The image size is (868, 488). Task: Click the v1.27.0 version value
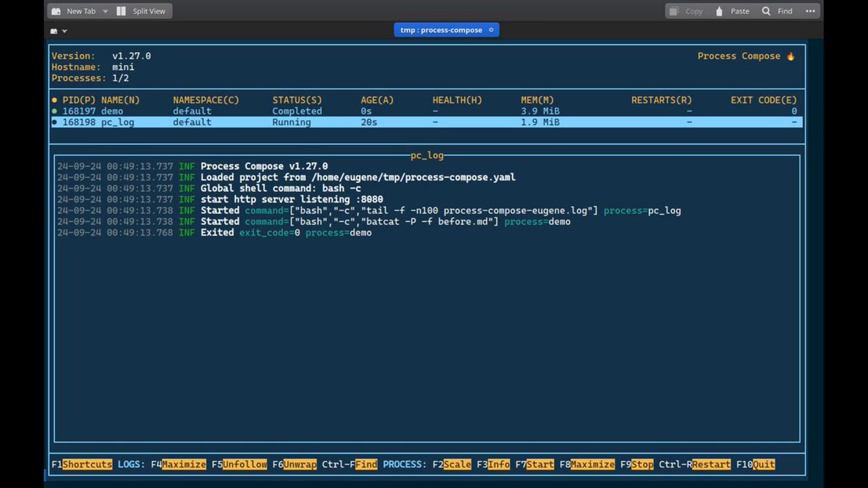pos(132,56)
